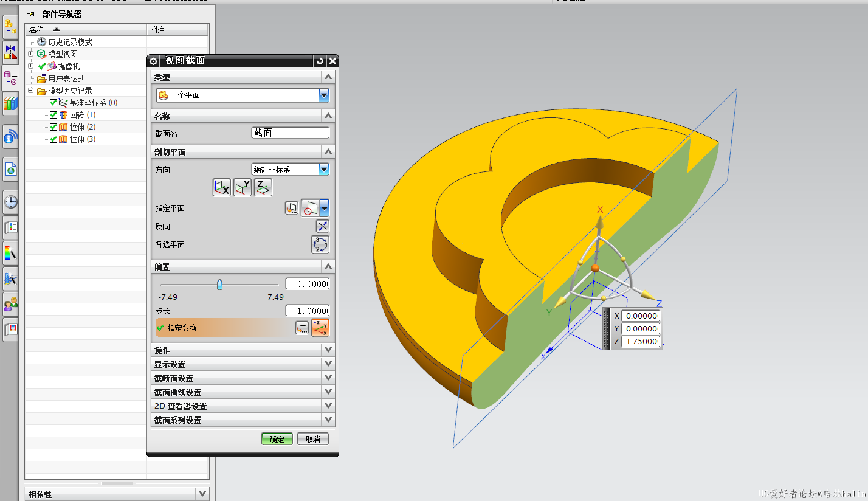The image size is (868, 501).
Task: Click the offset value 0.0000 field
Action: click(x=308, y=284)
